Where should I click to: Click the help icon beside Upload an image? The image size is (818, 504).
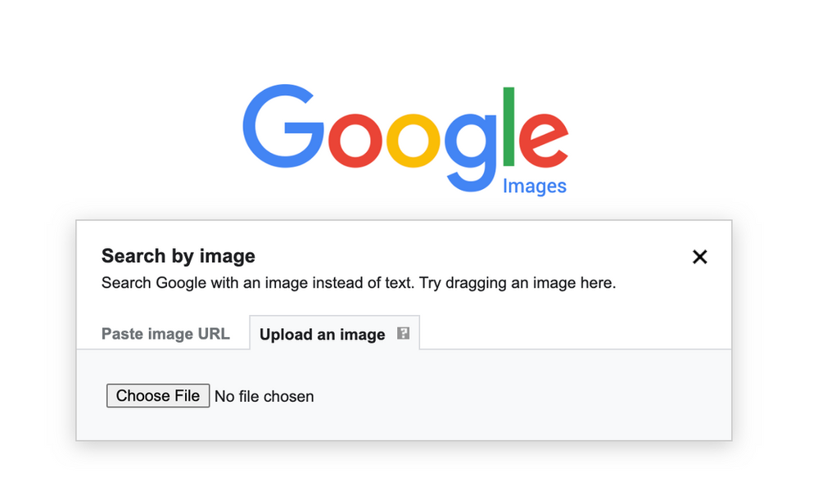[403, 333]
